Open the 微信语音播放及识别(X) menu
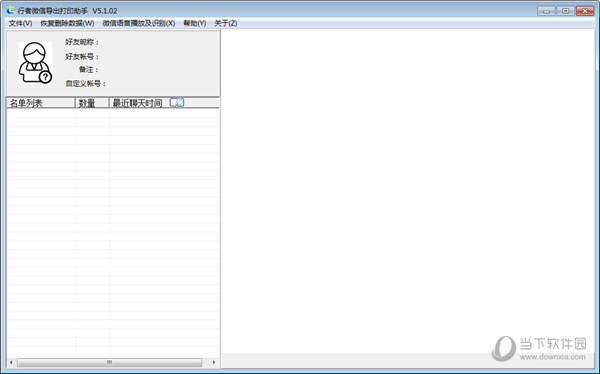The height and width of the screenshot is (374, 600). [139, 23]
